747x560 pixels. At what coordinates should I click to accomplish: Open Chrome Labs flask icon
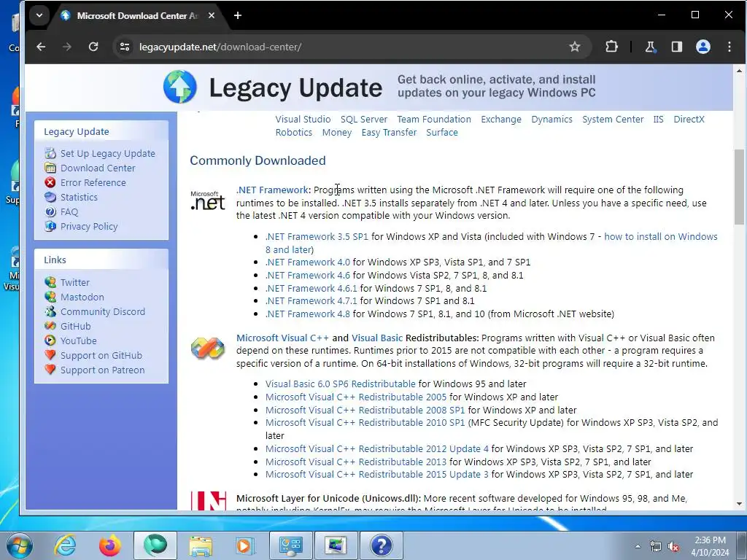pyautogui.click(x=650, y=47)
